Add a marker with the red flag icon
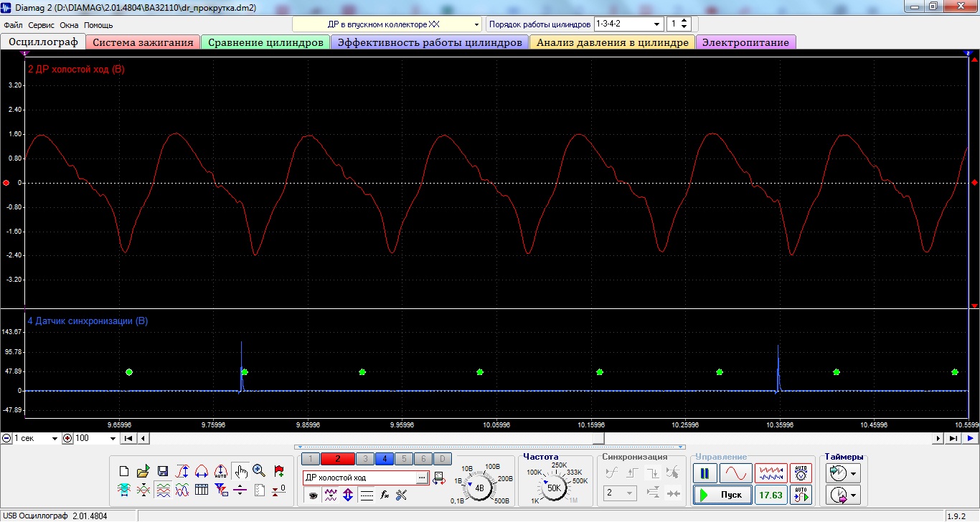 pos(279,472)
